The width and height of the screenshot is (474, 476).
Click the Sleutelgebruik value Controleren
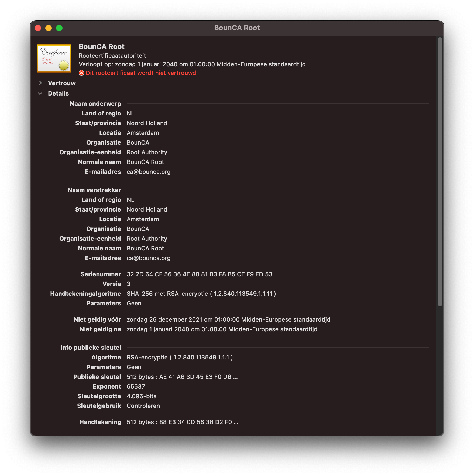(x=143, y=406)
